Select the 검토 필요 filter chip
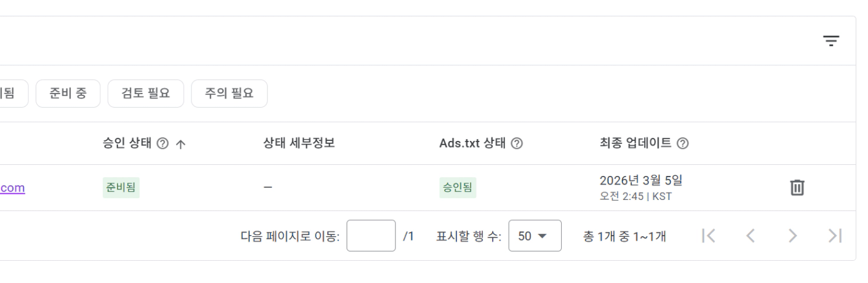The image size is (868, 283). [x=146, y=94]
